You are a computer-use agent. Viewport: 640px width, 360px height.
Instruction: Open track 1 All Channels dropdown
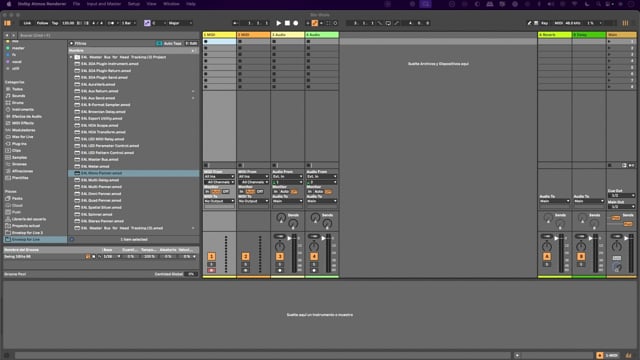[219, 182]
